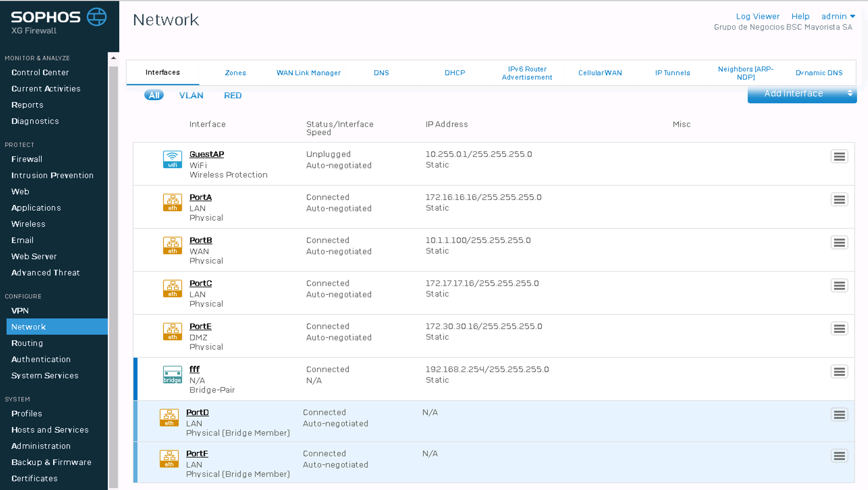Viewport: 868px width, 490px height.
Task: Click the PortF eth icon
Action: 169,459
